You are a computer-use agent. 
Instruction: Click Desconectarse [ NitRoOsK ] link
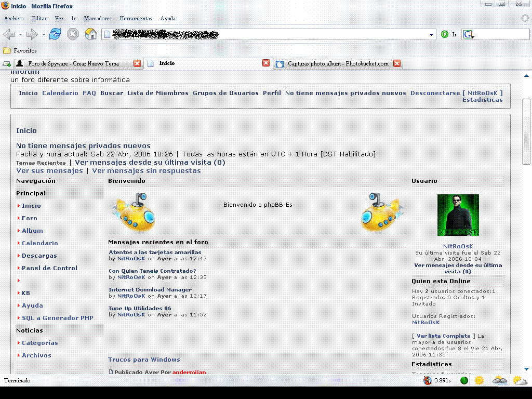pos(456,93)
